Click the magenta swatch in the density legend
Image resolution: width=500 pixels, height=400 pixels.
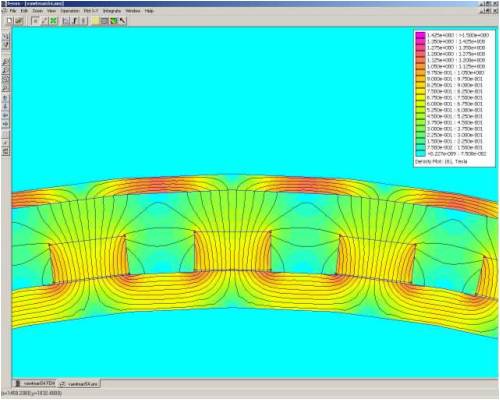(x=420, y=35)
